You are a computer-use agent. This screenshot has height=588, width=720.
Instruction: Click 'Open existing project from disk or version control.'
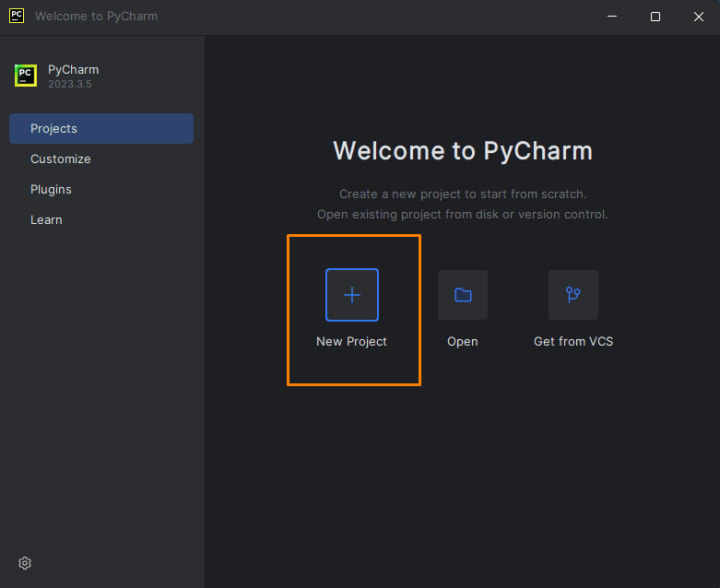[462, 214]
